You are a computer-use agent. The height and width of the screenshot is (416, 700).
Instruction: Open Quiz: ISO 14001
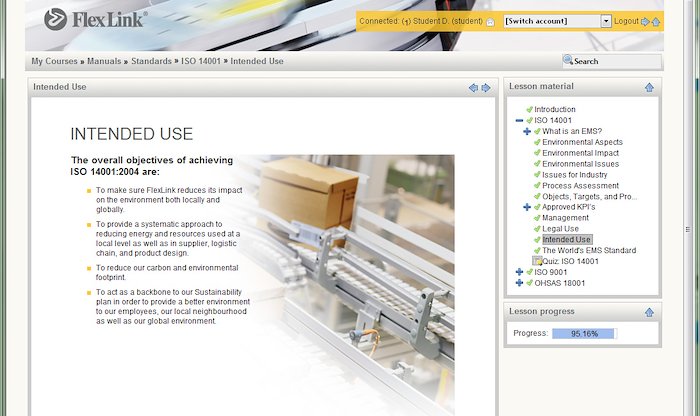(571, 261)
